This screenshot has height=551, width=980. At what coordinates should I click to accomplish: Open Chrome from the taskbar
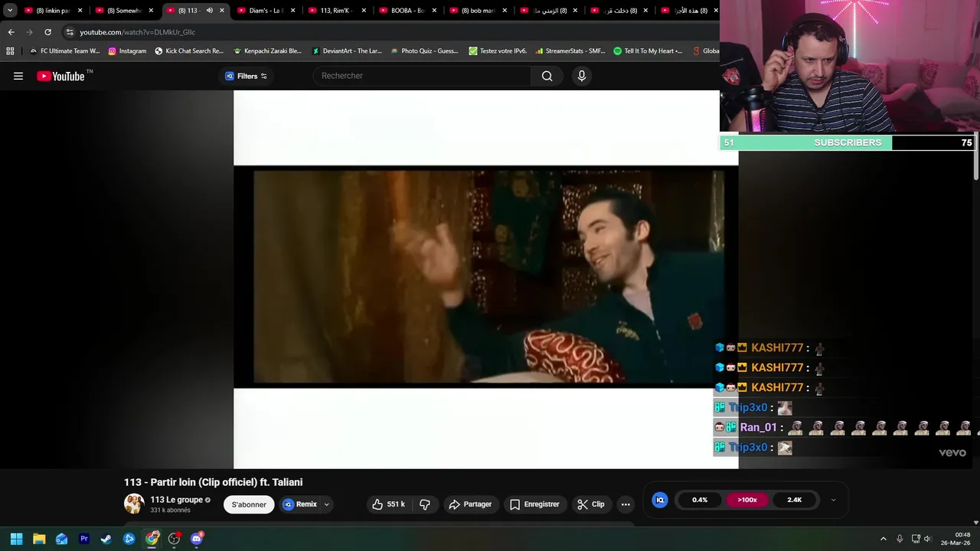(x=152, y=539)
